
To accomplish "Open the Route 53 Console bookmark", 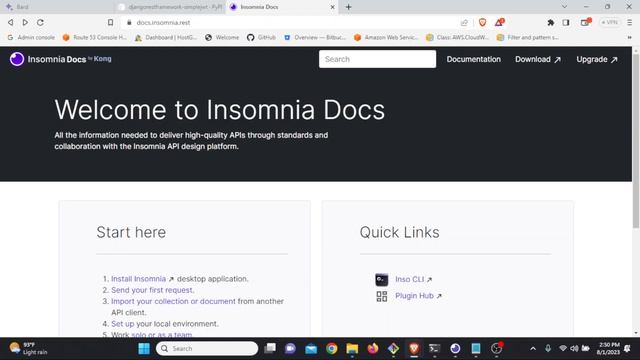I will coord(95,37).
